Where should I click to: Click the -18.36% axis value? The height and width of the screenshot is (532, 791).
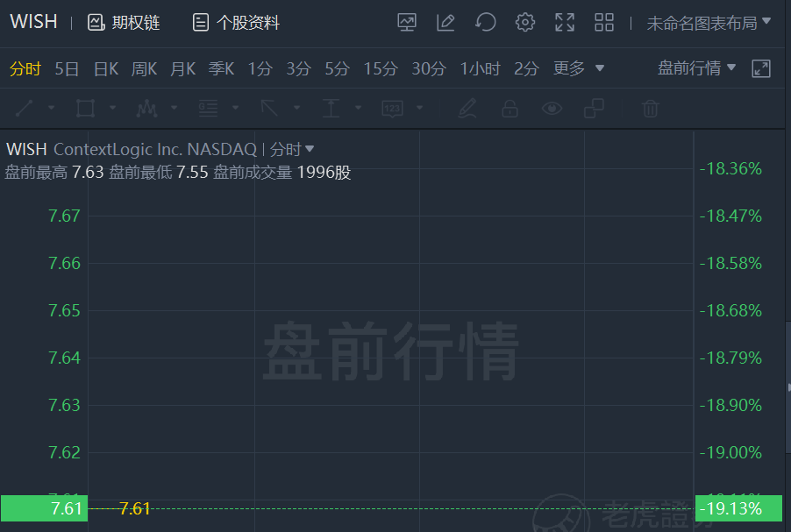click(x=730, y=168)
